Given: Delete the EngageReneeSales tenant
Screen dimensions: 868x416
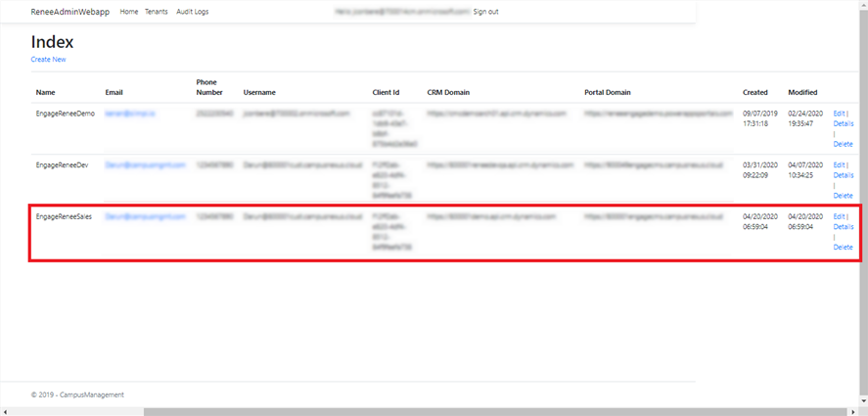Looking at the screenshot, I should click(x=843, y=248).
